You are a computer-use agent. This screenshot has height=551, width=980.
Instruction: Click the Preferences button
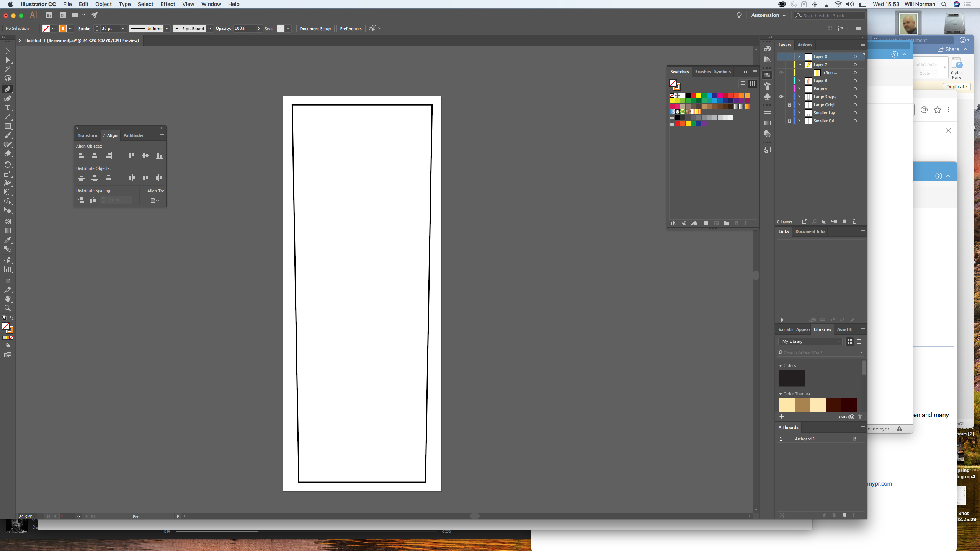pyautogui.click(x=350, y=29)
